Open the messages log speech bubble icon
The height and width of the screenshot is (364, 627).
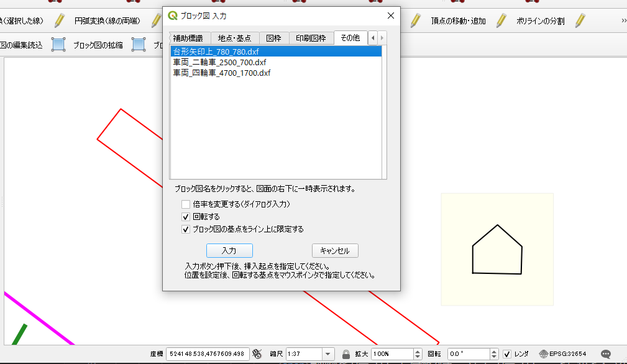(x=605, y=353)
